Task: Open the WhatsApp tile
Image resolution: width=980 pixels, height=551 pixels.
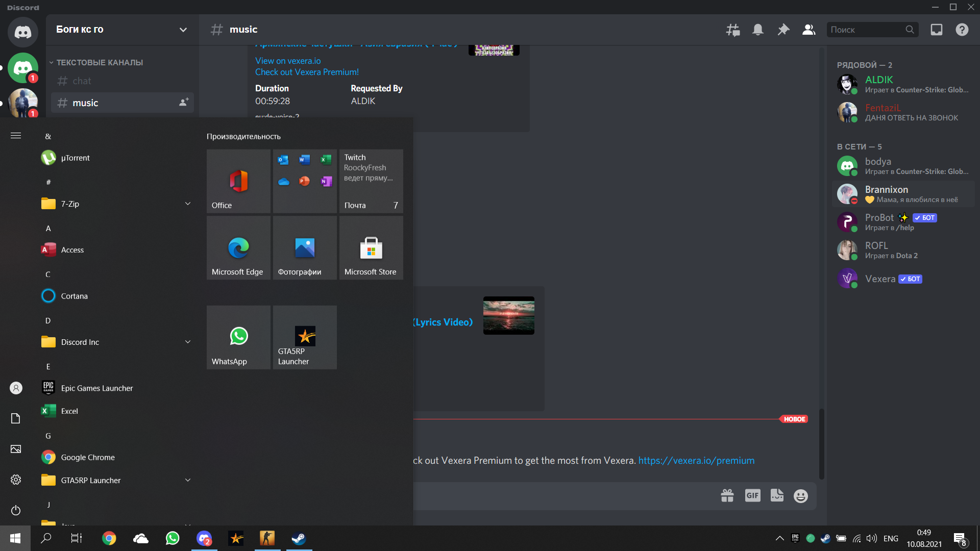Action: [238, 337]
